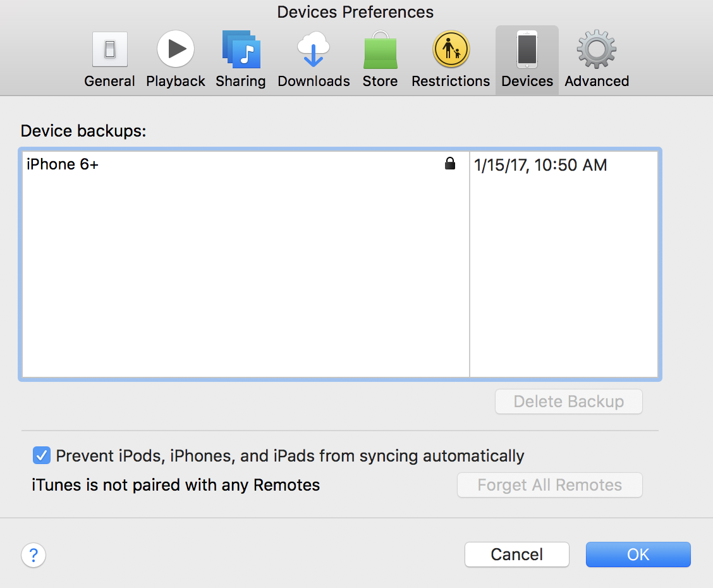Viewport: 713px width, 588px height.
Task: Click Forget All Remotes button
Action: 549,485
